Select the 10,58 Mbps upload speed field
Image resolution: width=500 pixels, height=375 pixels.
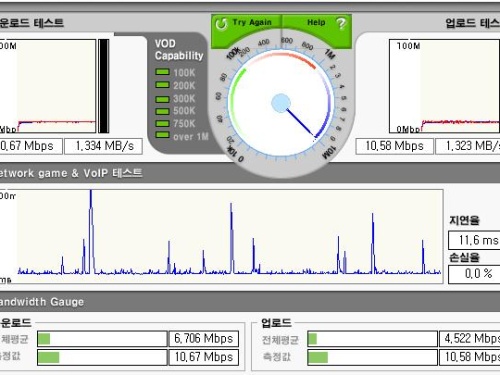coord(394,146)
